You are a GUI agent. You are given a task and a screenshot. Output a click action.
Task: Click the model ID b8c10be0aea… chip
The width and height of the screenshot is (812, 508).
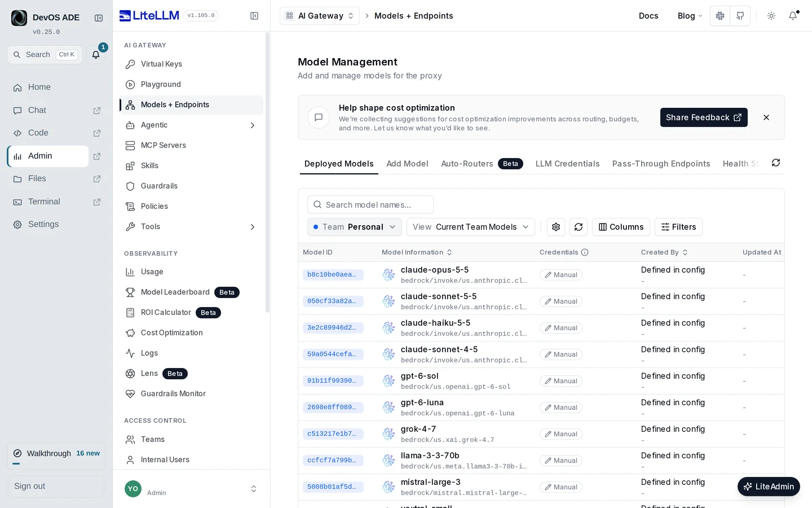tap(333, 275)
